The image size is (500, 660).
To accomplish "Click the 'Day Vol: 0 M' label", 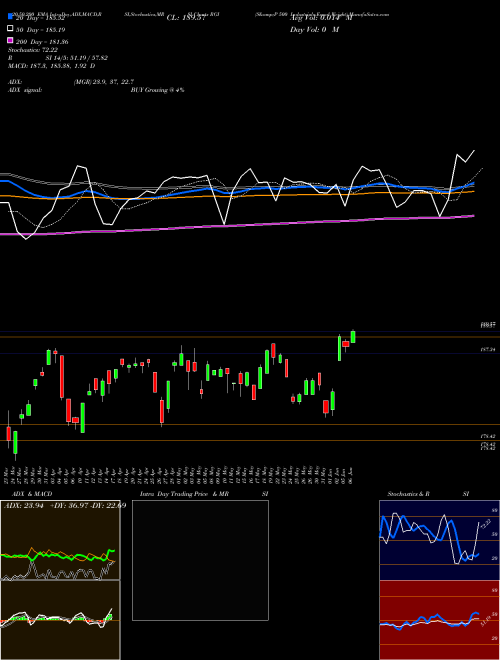I will pyautogui.click(x=314, y=30).
